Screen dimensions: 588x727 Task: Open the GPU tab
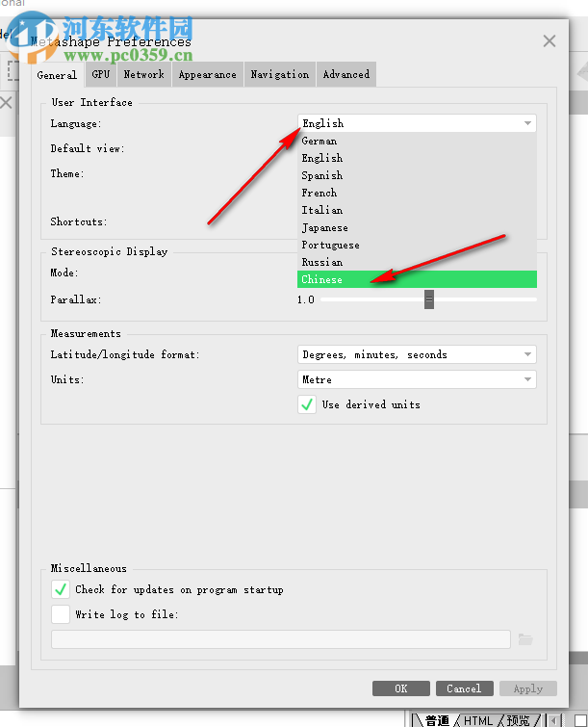[100, 74]
